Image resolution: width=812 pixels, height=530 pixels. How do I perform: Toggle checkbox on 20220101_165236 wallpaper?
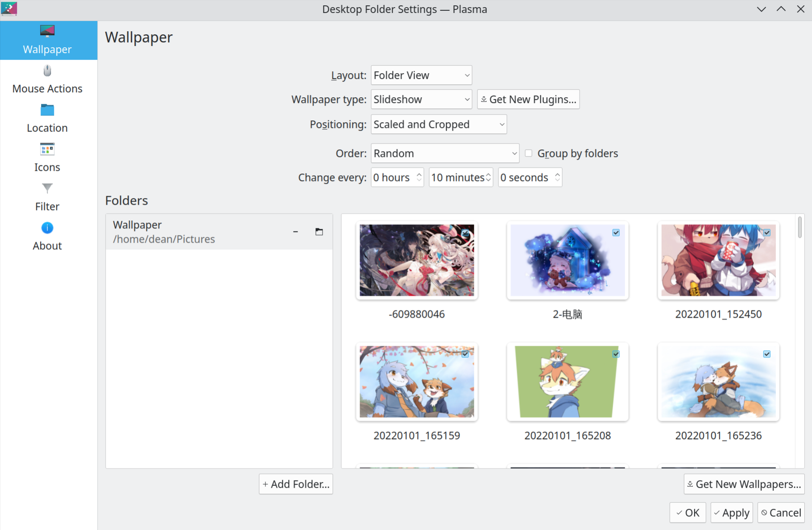(x=767, y=354)
